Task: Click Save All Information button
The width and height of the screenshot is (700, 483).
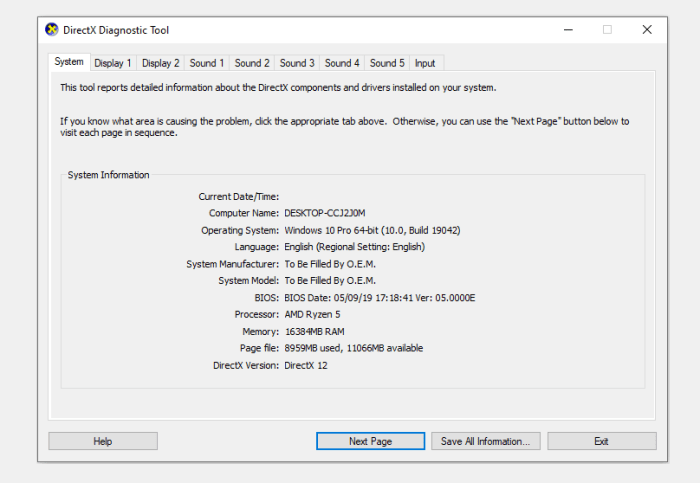Action: tap(485, 441)
